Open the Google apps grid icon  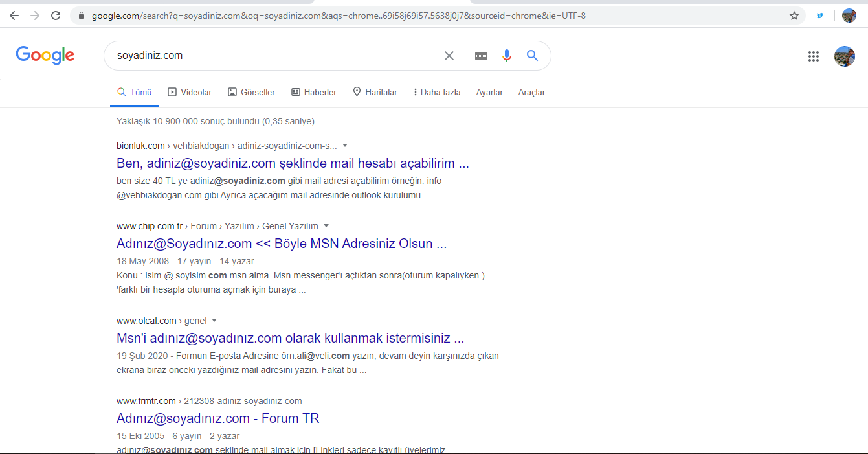(814, 56)
